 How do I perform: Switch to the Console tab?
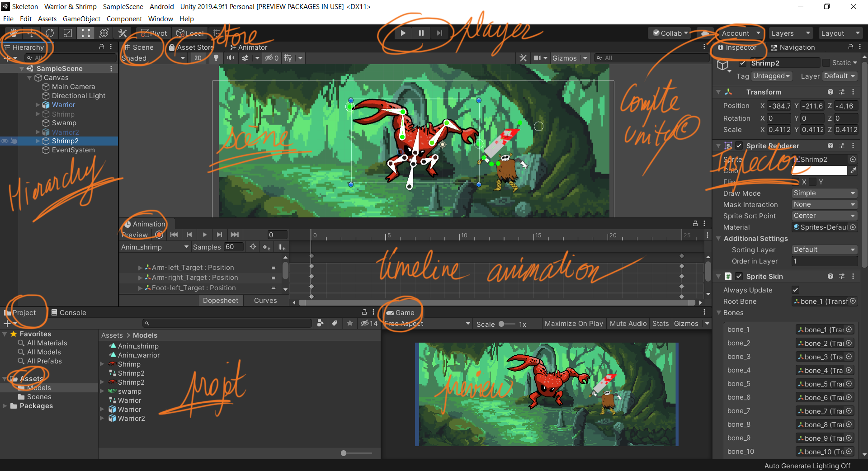(69, 312)
